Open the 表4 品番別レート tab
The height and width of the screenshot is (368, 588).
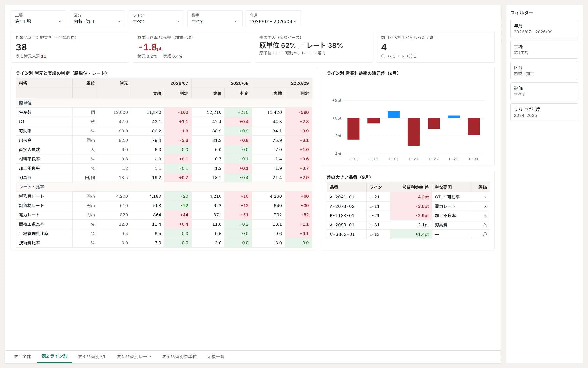point(134,356)
